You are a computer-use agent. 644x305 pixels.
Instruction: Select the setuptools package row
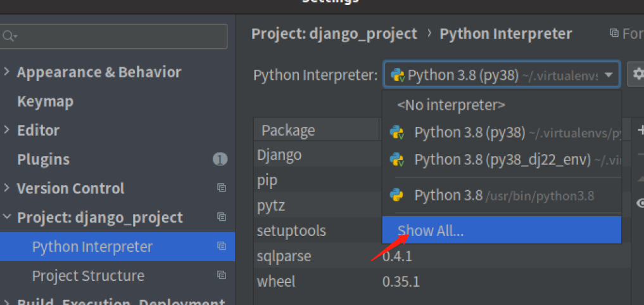point(318,231)
